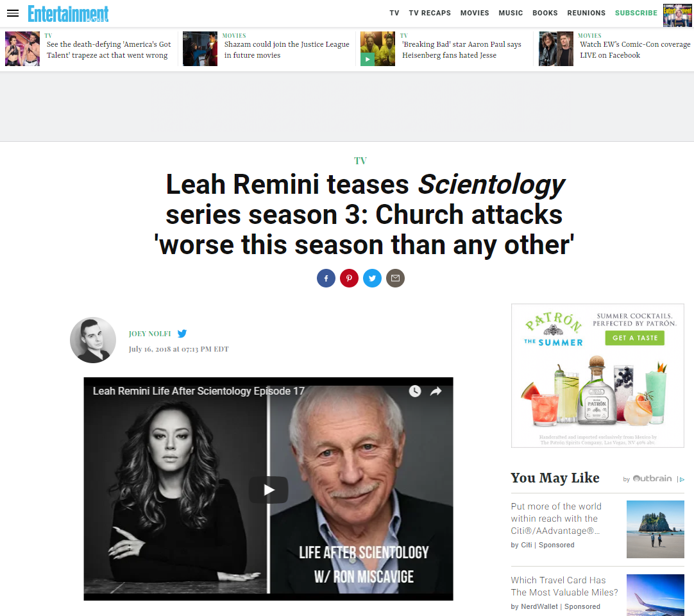Click the Subscribe link
This screenshot has height=616, width=694.
(x=636, y=13)
